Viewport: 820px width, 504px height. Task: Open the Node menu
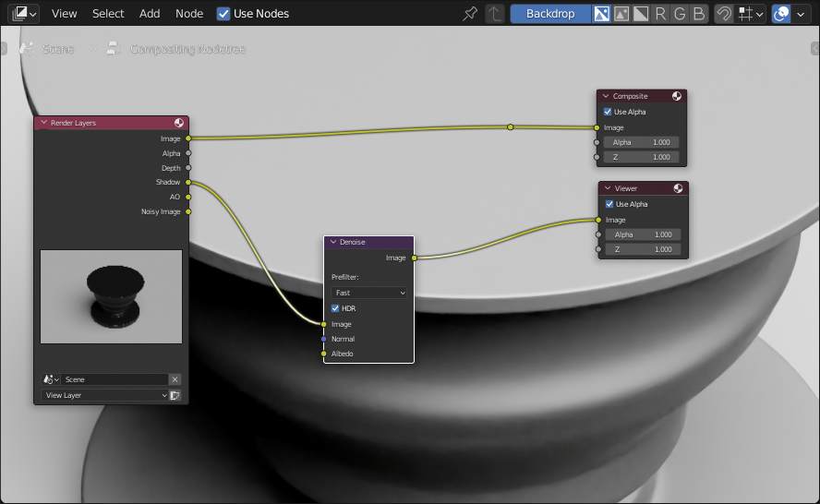189,14
